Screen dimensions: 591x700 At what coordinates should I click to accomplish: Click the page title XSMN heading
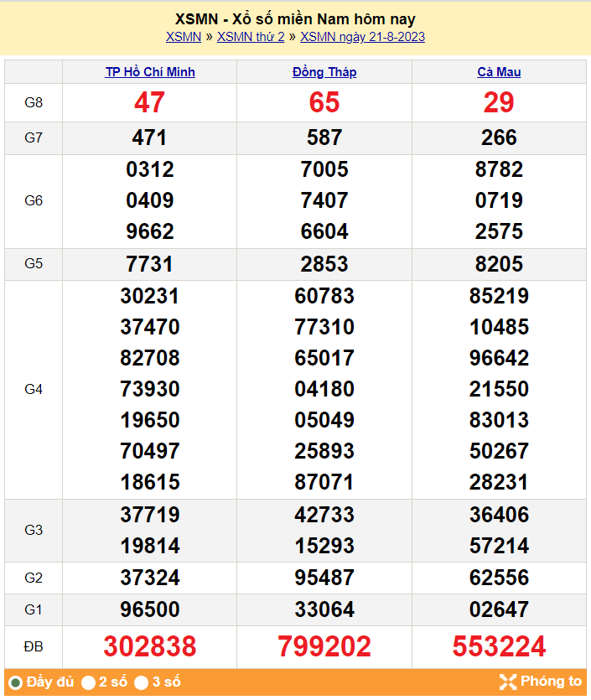point(295,18)
